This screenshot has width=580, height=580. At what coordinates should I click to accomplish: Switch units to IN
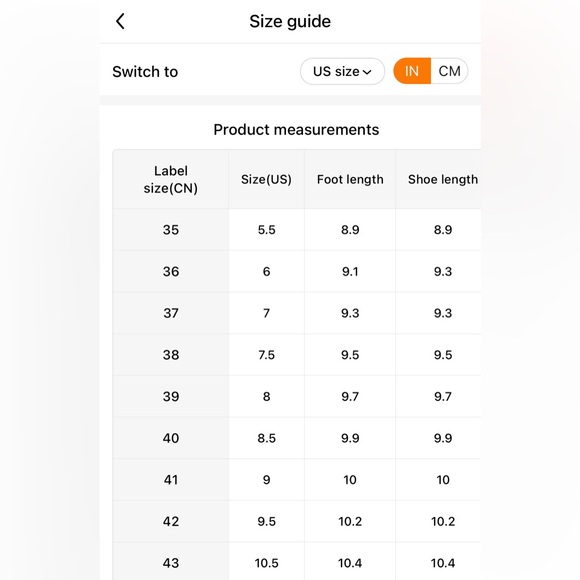(x=412, y=71)
